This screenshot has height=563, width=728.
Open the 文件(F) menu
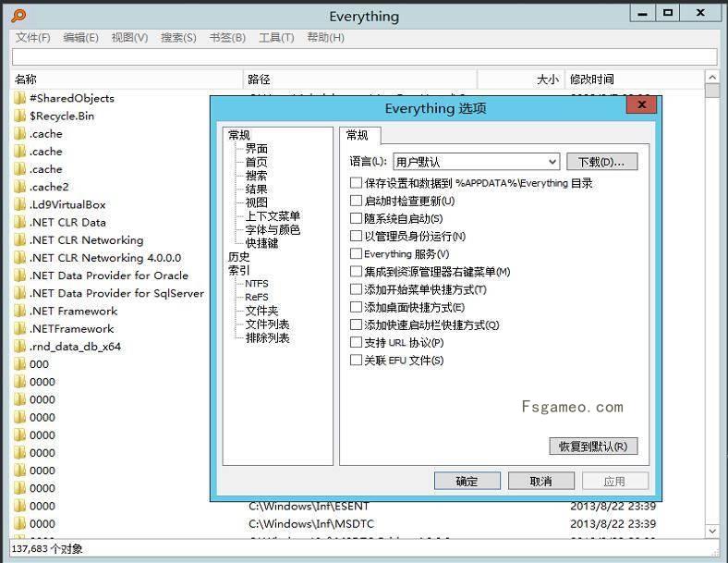click(x=32, y=38)
